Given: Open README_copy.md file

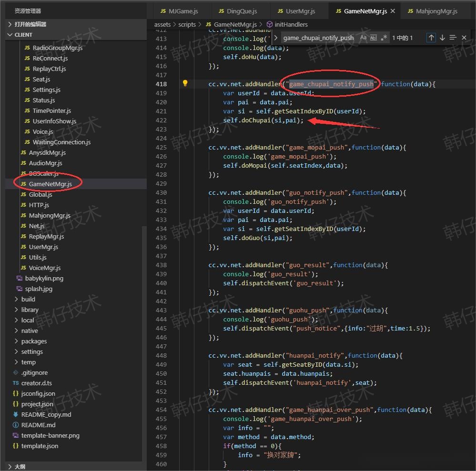Looking at the screenshot, I should [46, 414].
